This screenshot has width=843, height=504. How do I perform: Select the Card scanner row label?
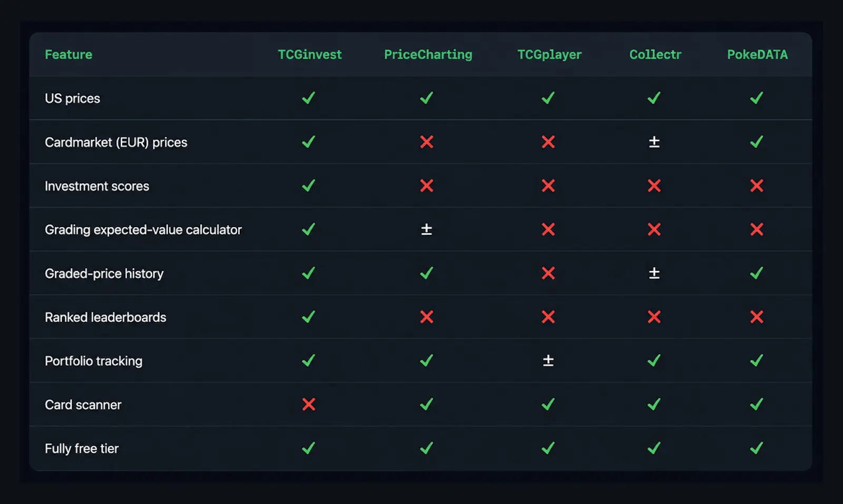pos(83,404)
